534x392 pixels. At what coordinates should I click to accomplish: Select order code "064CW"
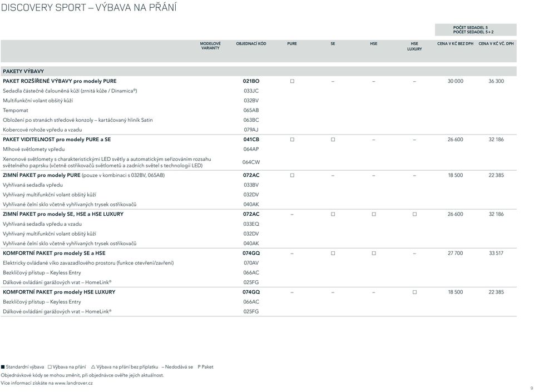point(251,162)
